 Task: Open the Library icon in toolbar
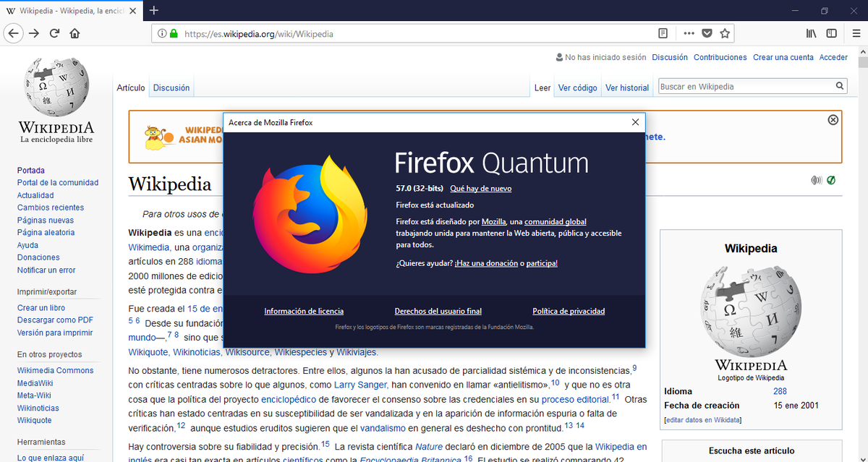[x=812, y=33]
